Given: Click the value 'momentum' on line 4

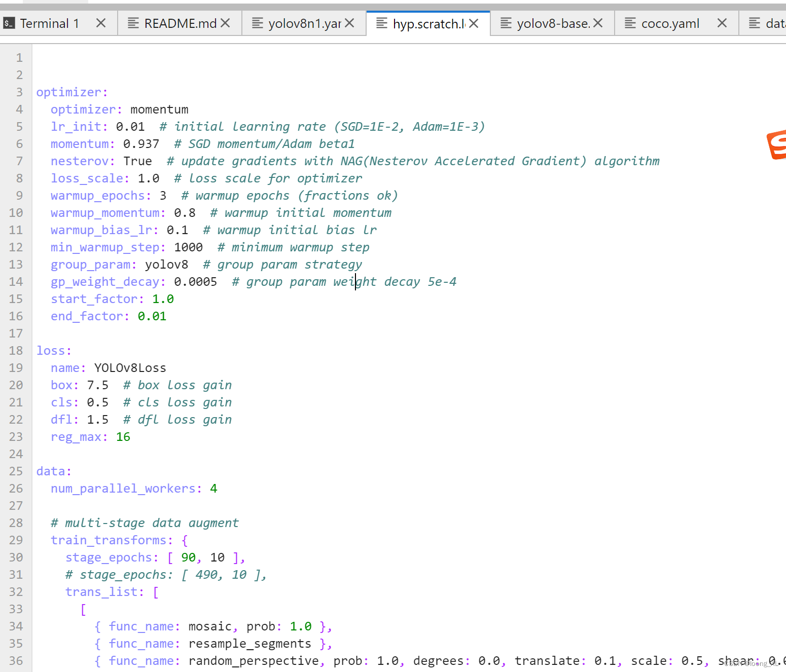Looking at the screenshot, I should [159, 109].
